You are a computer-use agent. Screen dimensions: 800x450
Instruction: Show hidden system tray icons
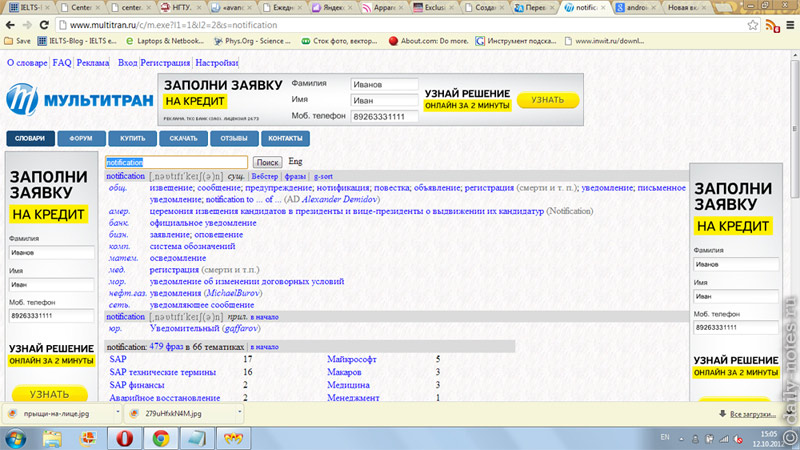click(682, 438)
